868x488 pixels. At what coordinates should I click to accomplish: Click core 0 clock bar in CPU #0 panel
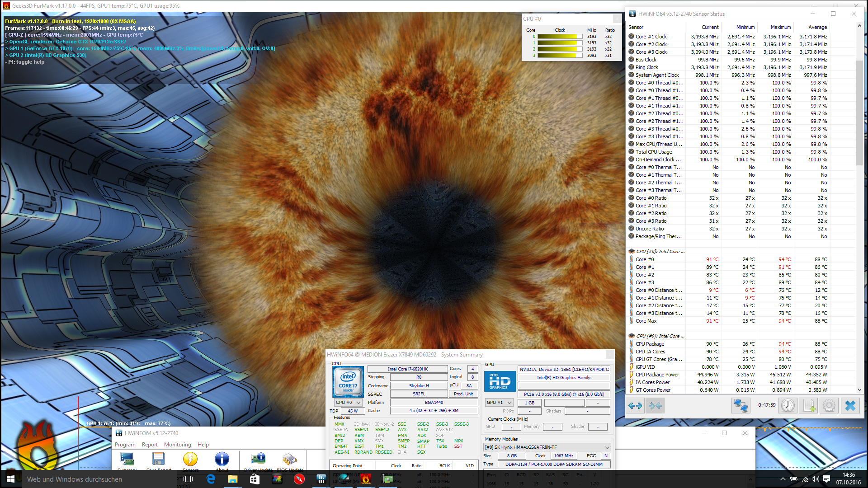point(560,37)
